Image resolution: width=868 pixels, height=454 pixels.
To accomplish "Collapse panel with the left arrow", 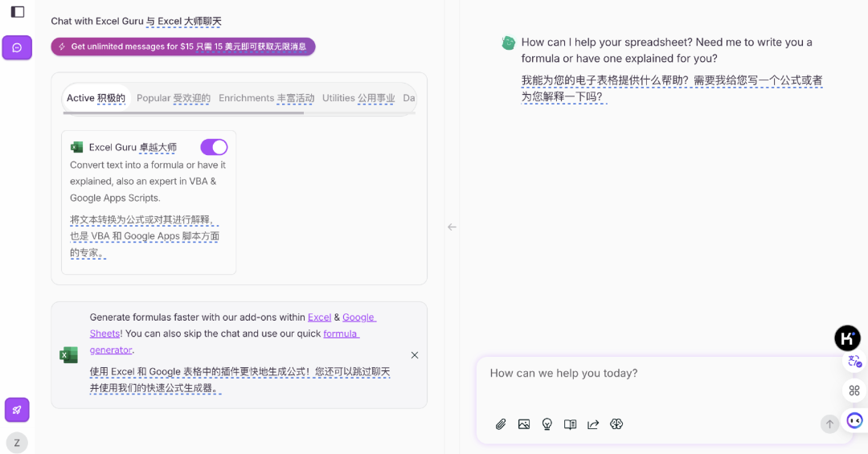I will click(x=452, y=227).
